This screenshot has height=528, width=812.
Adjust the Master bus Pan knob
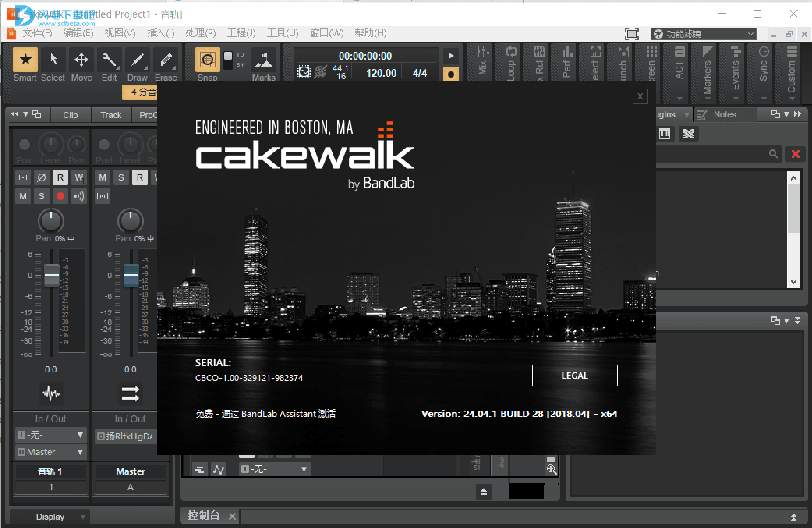point(131,221)
